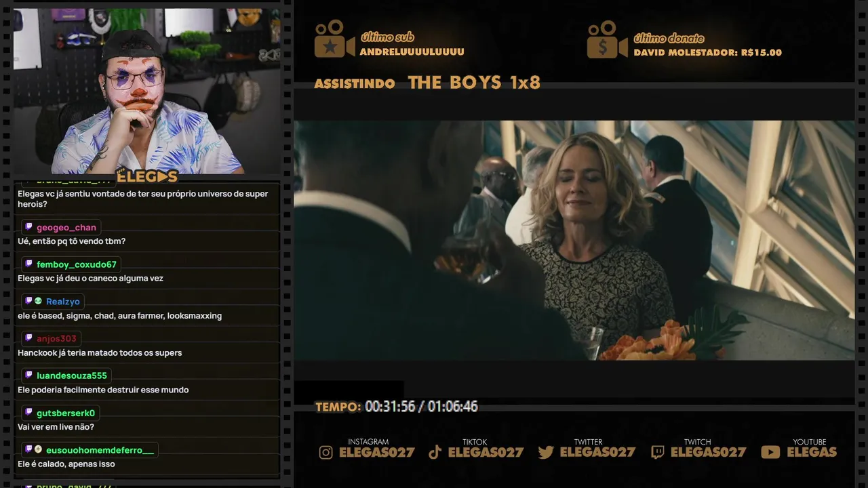Click message 'Ele é calado, apenas isso'
Screen dimensions: 868x488
coord(66,464)
